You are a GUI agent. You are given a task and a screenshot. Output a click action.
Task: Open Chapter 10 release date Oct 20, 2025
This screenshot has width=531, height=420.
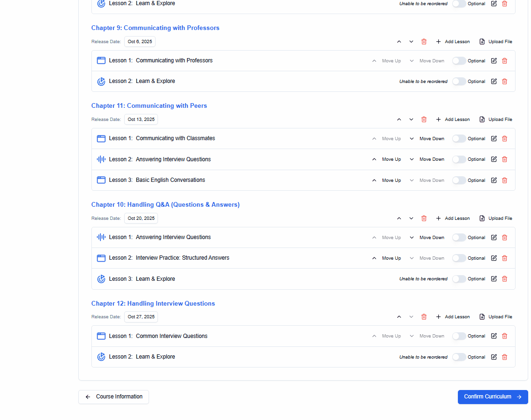point(141,218)
